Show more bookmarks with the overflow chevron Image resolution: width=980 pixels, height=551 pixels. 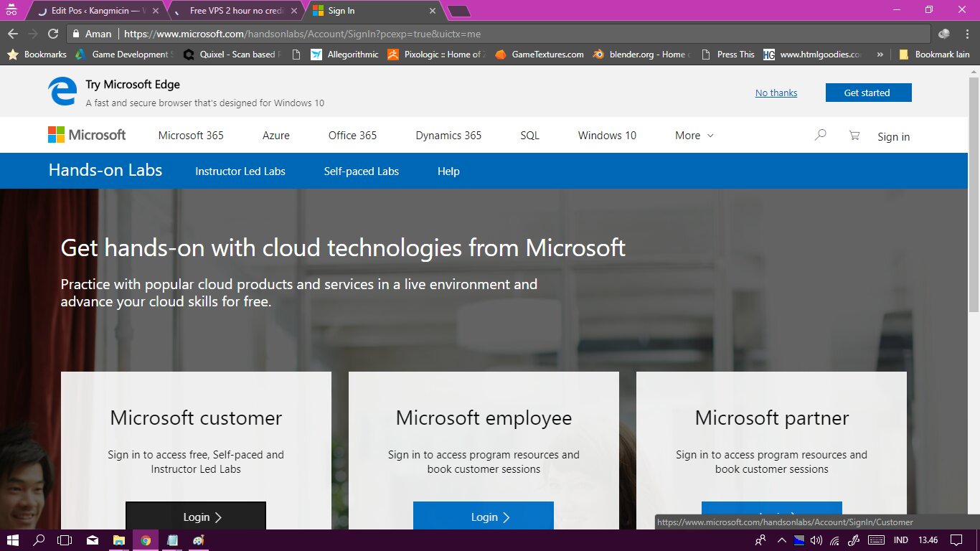coord(880,55)
